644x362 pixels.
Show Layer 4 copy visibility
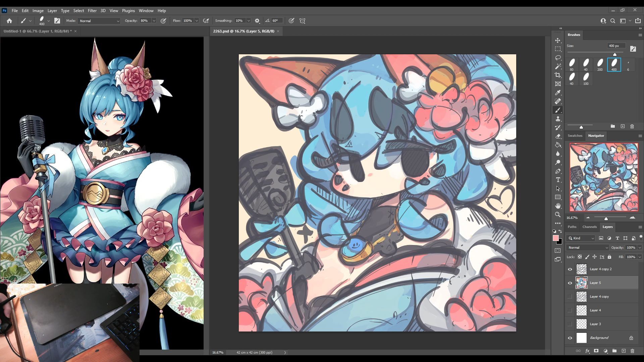coord(570,297)
